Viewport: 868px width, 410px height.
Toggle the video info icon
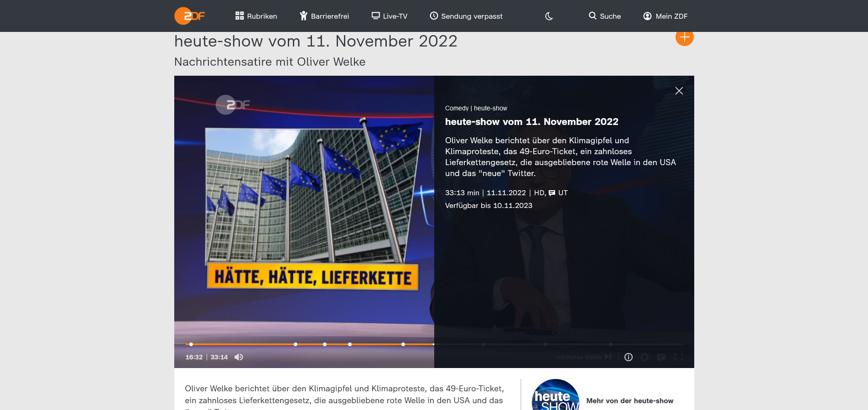tap(628, 357)
